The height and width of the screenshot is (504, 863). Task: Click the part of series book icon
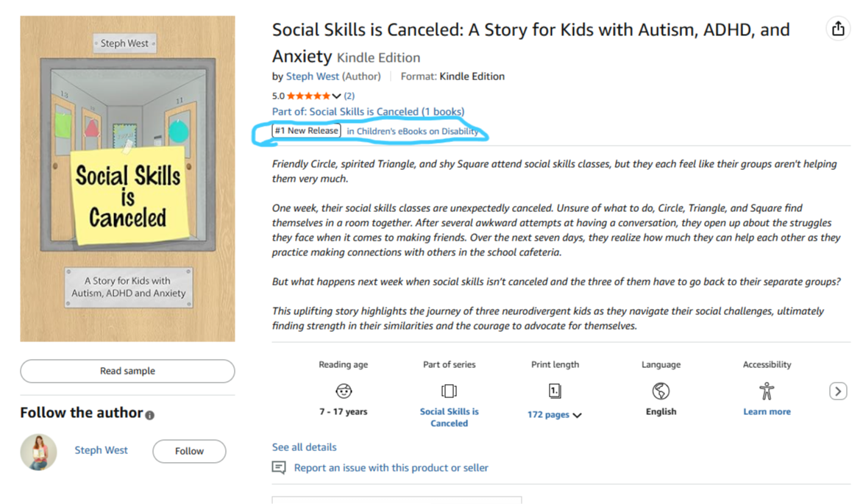[449, 390]
